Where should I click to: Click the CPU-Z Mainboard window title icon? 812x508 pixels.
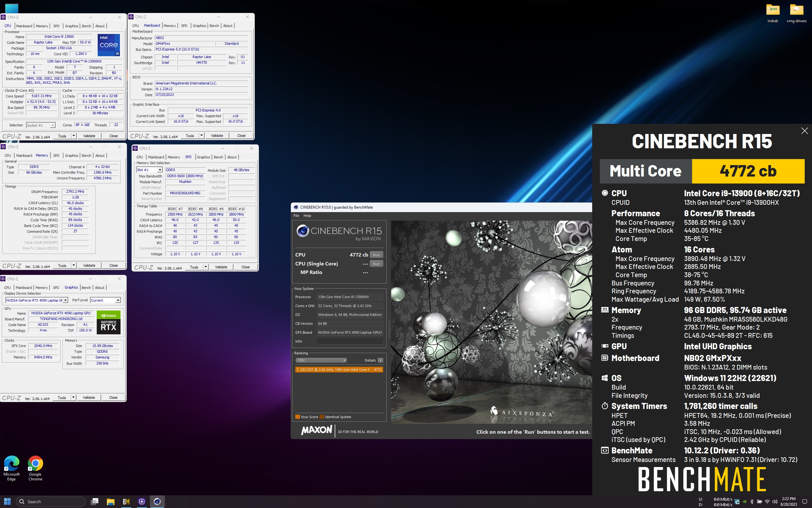coord(131,17)
